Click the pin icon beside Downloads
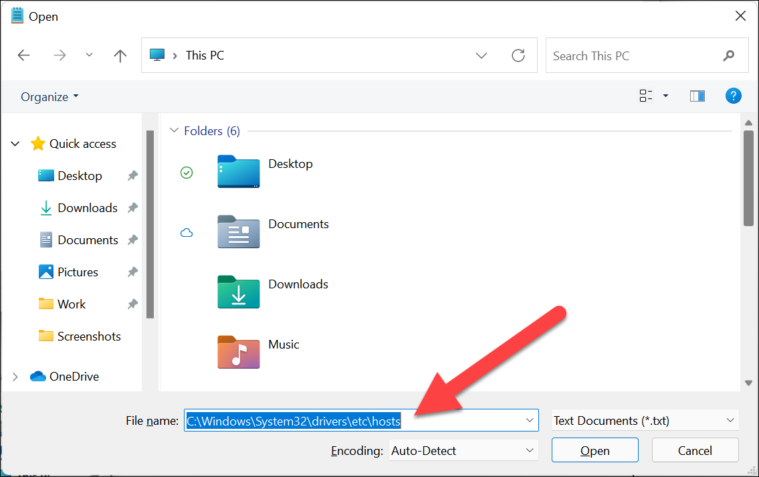 click(132, 208)
